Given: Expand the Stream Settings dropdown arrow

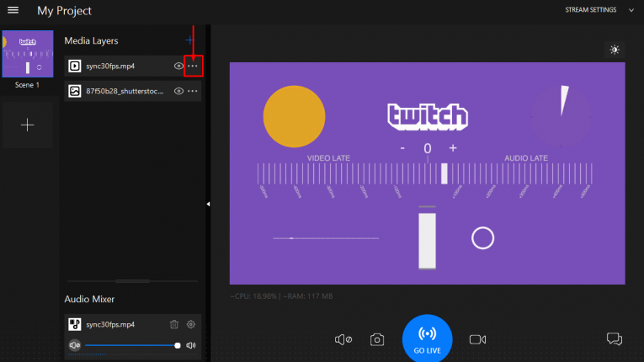Looking at the screenshot, I should point(631,10).
